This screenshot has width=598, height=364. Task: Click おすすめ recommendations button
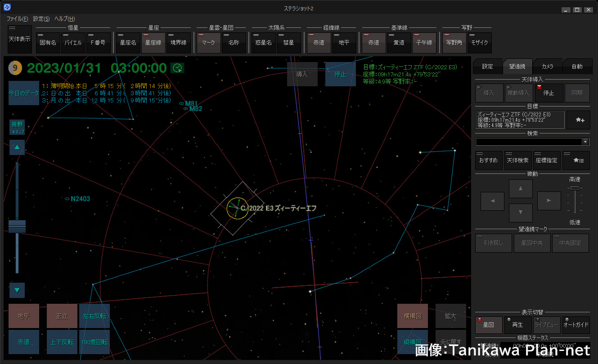point(489,160)
